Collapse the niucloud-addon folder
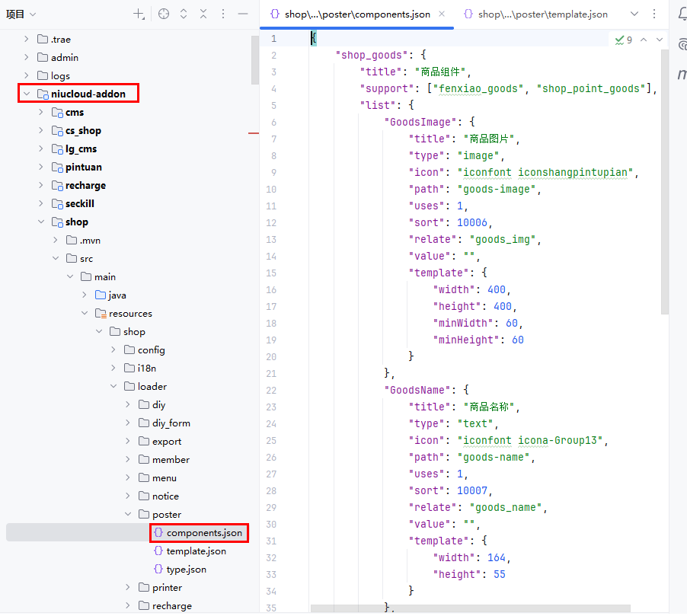 click(x=27, y=94)
